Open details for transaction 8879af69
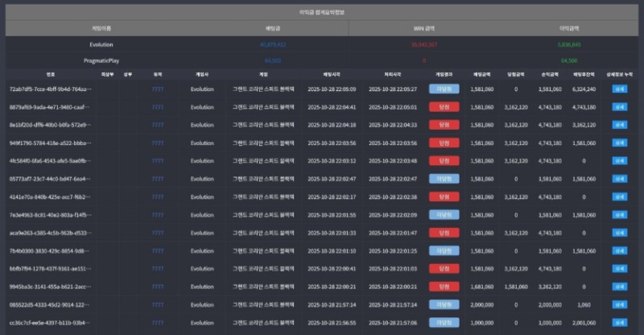The width and height of the screenshot is (644, 335). point(619,106)
